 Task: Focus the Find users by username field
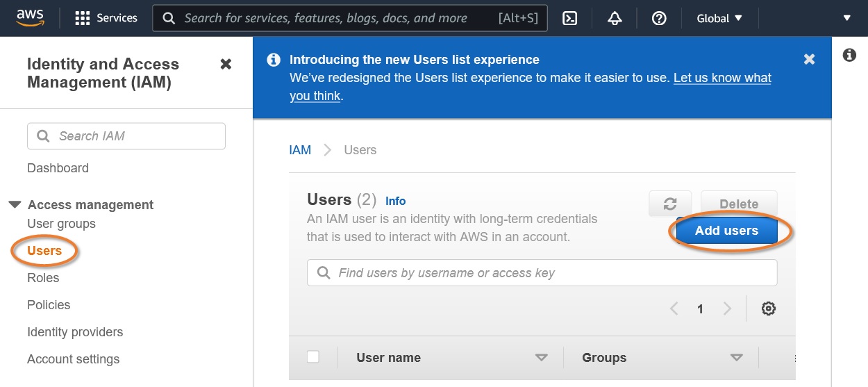point(542,273)
